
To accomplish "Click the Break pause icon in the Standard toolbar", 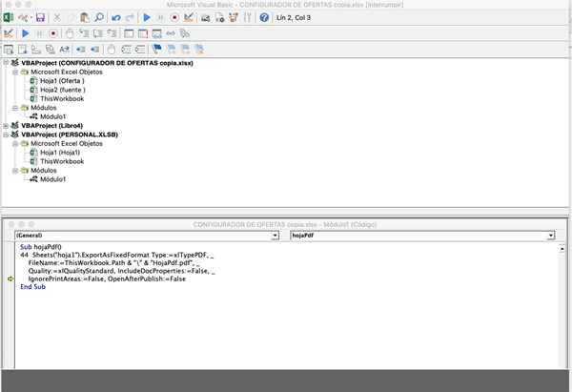I will pyautogui.click(x=160, y=17).
